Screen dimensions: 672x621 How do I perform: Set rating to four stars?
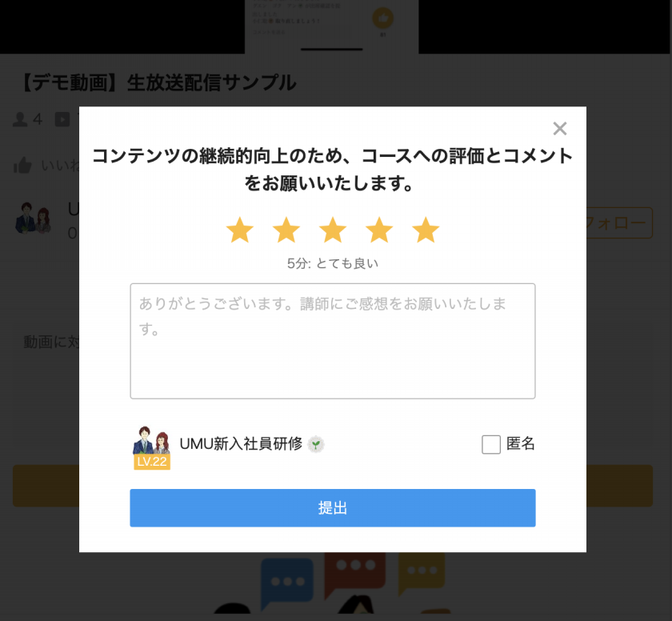click(379, 230)
